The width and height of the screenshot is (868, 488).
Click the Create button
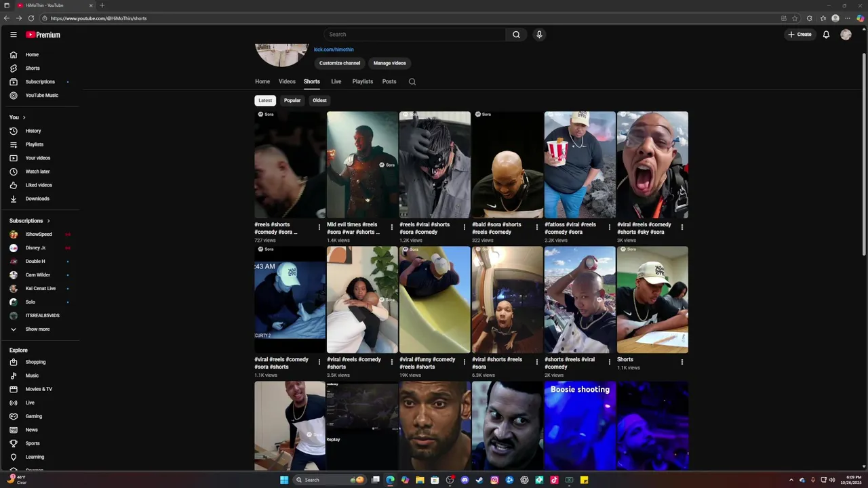pyautogui.click(x=800, y=35)
